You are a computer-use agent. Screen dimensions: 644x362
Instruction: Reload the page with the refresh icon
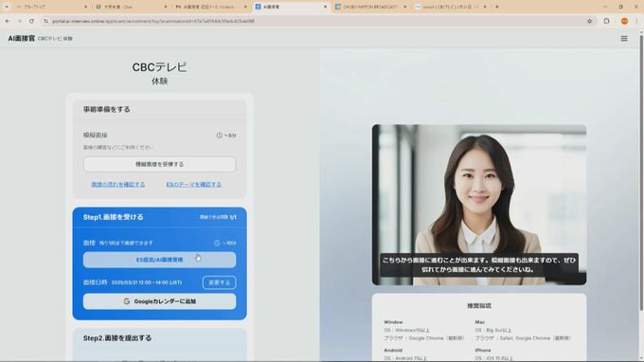pyautogui.click(x=31, y=21)
